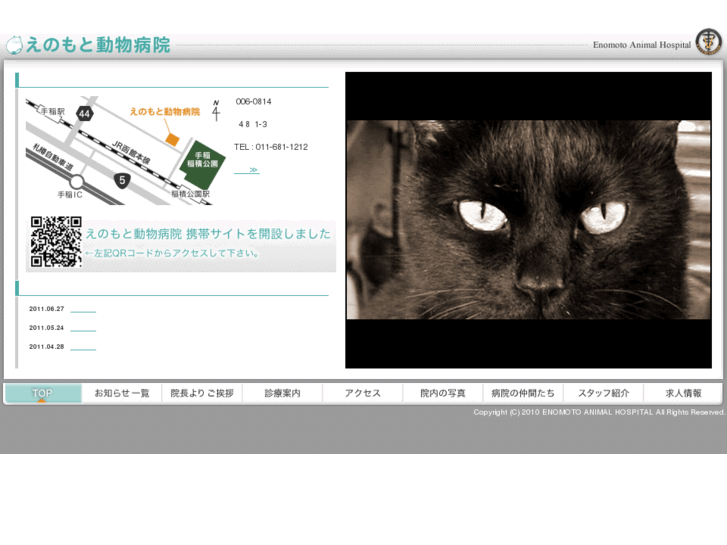Image resolution: width=727 pixels, height=545 pixels.
Task: Open the news item dated 2011.06.27
Action: (83, 309)
